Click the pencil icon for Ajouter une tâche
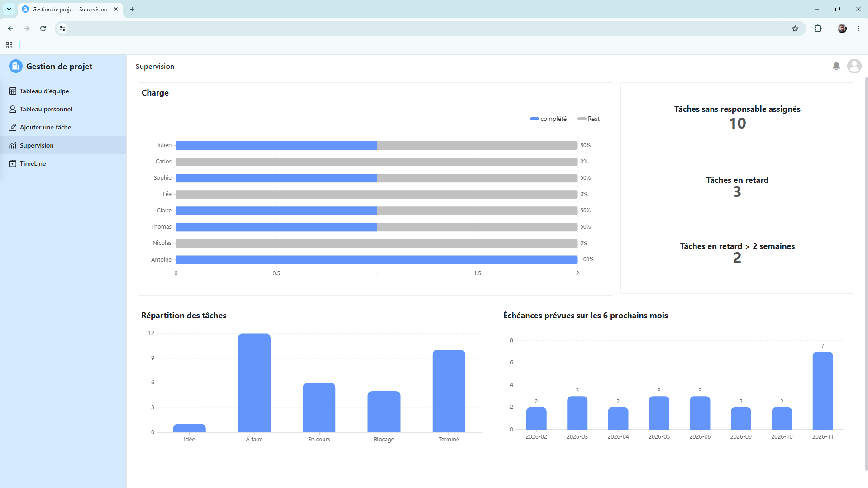 coord(13,127)
